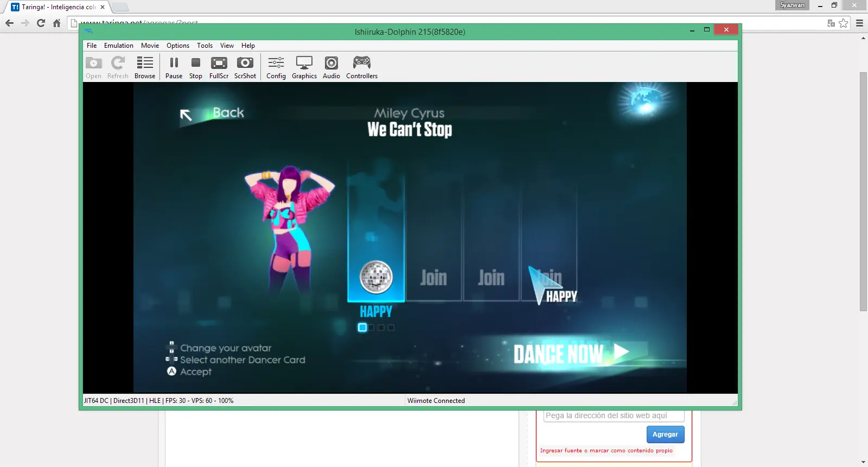Click the browser back arrow
The height and width of the screenshot is (467, 868).
[x=9, y=23]
